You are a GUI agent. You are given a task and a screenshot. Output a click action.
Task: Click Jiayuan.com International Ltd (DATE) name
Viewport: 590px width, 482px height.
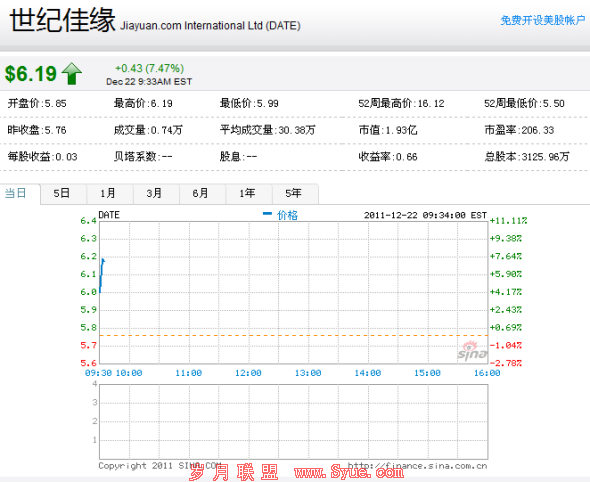(210, 26)
